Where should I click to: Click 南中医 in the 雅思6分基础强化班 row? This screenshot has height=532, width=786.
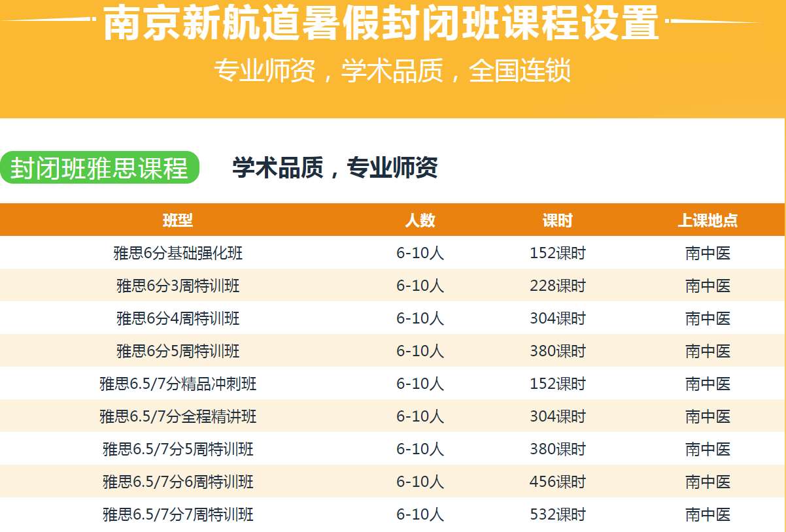click(x=708, y=253)
